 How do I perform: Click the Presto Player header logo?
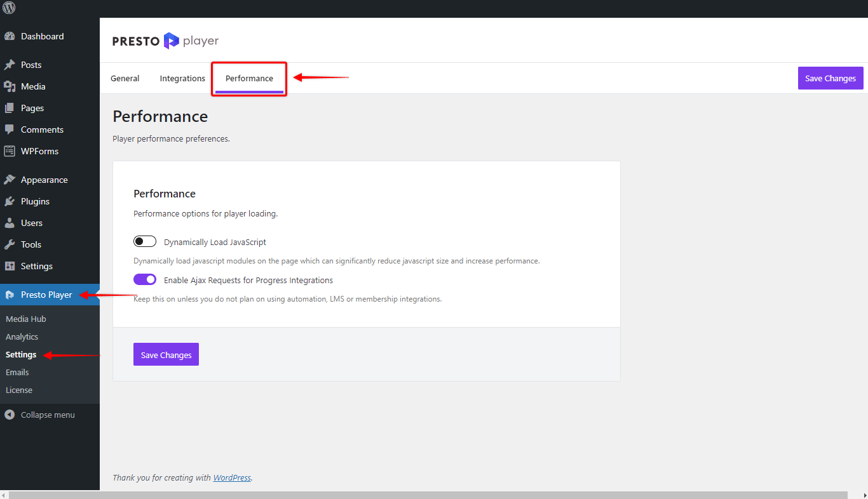165,41
